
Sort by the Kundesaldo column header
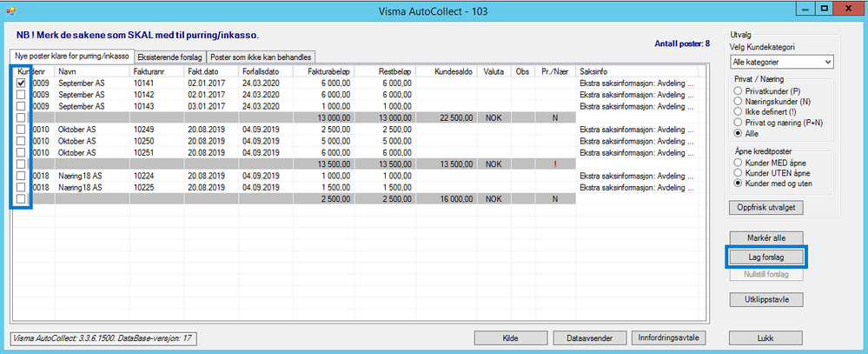pos(447,71)
